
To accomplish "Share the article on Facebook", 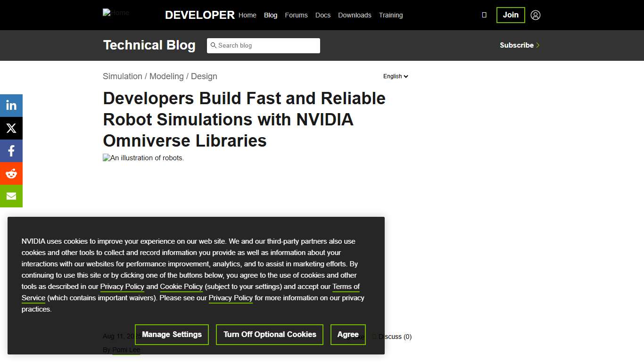I will point(11,150).
